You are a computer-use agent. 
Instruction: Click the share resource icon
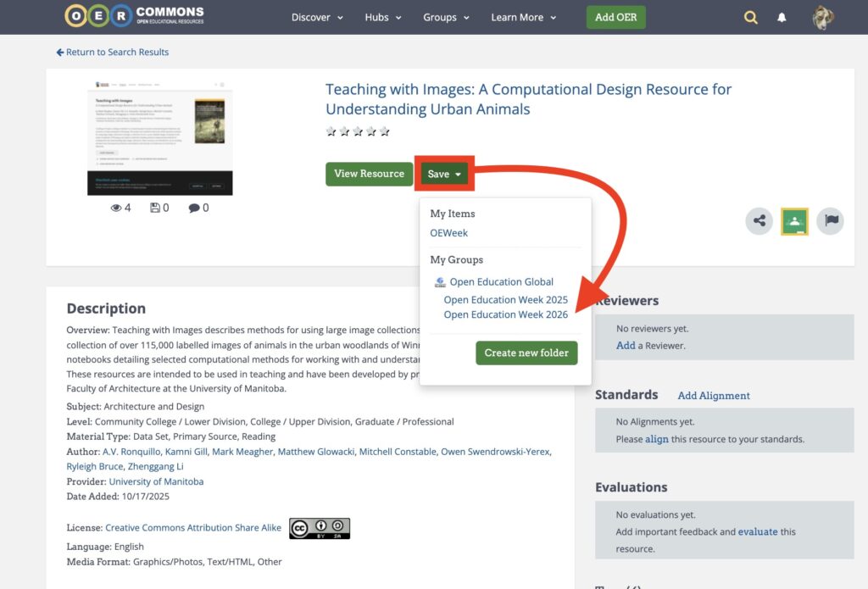[x=759, y=221]
